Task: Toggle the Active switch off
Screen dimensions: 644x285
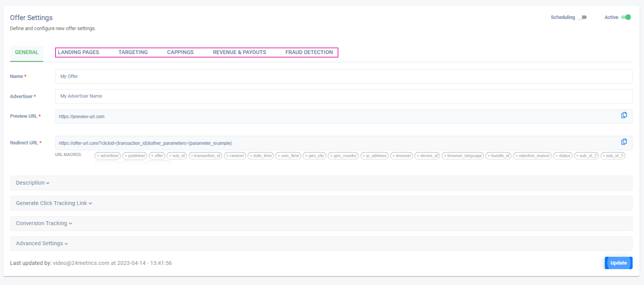Action: pos(626,17)
